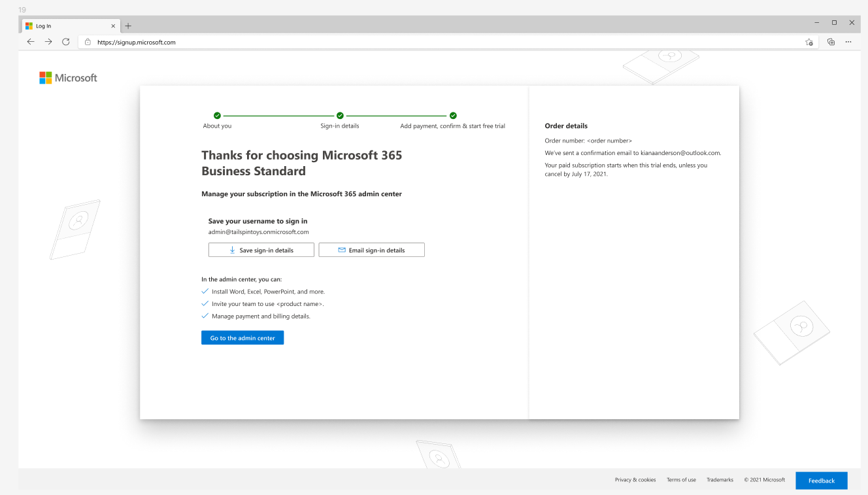Open browser Settings and more menu

848,42
